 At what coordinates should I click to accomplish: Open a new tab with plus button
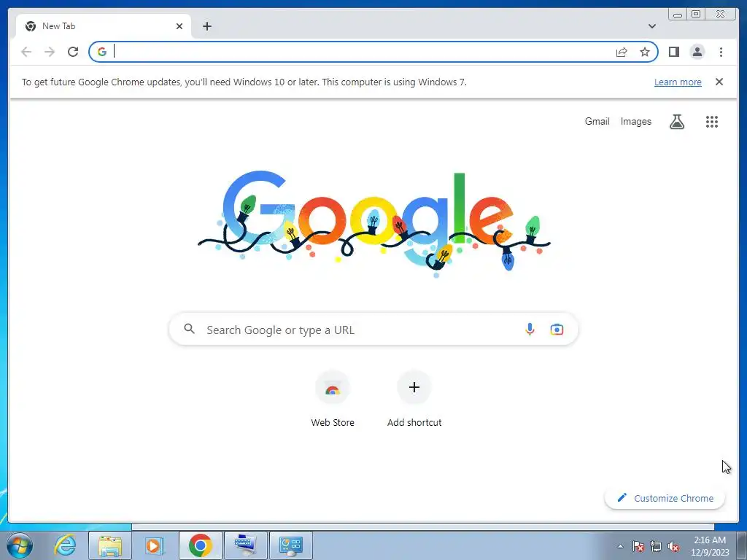(206, 26)
